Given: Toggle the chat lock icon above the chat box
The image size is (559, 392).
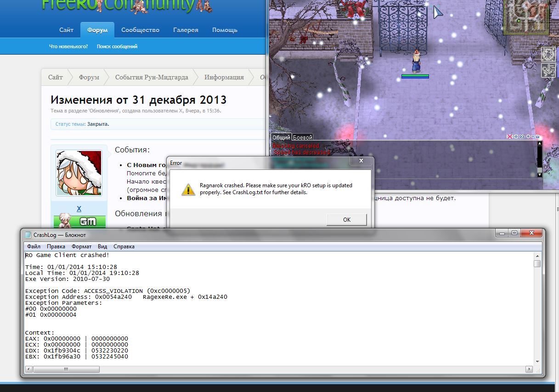Looking at the screenshot, I should [537, 137].
